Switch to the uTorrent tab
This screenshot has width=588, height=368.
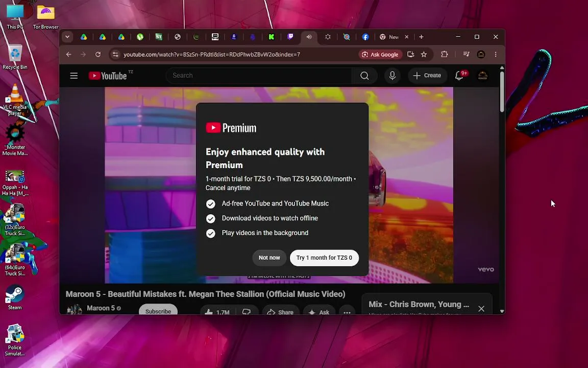pos(140,37)
